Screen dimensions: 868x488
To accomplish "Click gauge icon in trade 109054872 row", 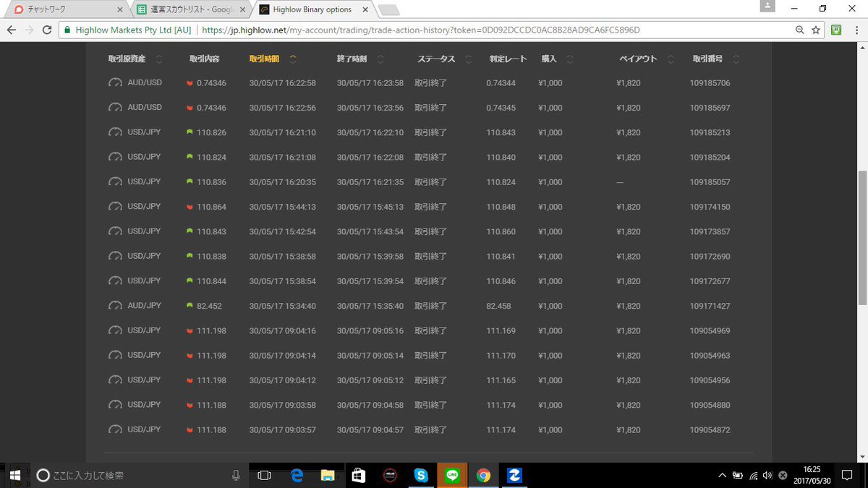I will point(115,429).
